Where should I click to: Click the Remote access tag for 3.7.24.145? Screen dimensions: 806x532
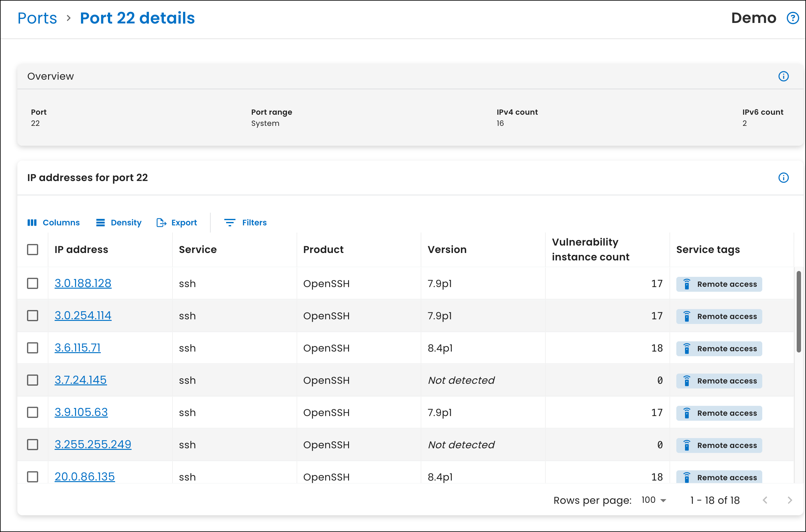point(719,381)
